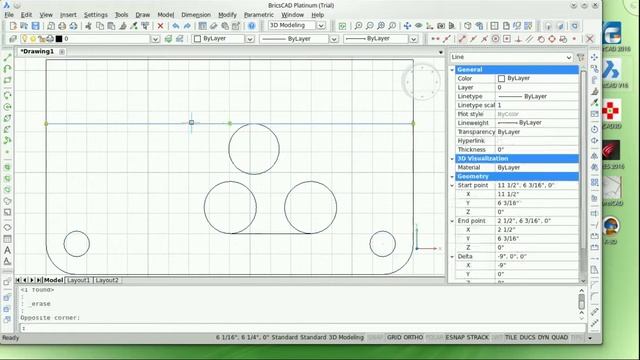Viewport: 640px width, 360px height.
Task: Click the Redo arrow icon
Action: [x=187, y=26]
